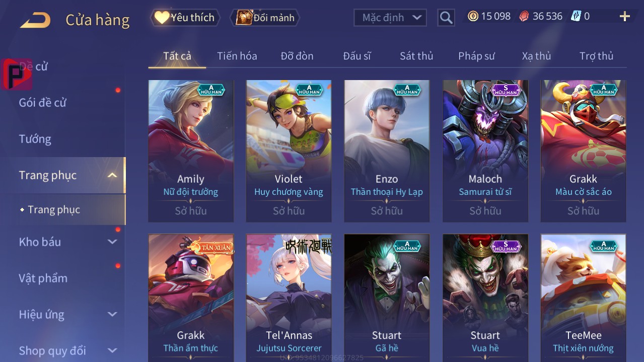Open Tướng in the sidebar
The height and width of the screenshot is (362, 644).
35,139
